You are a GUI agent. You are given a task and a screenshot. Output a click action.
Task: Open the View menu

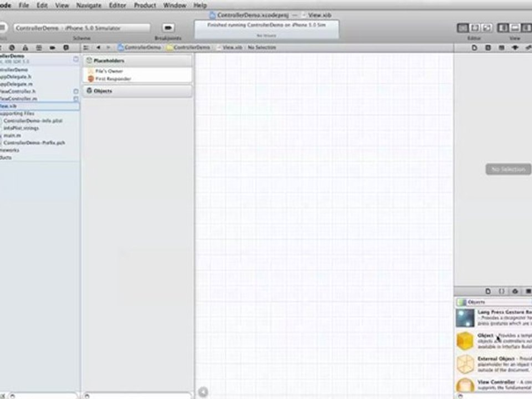click(62, 5)
